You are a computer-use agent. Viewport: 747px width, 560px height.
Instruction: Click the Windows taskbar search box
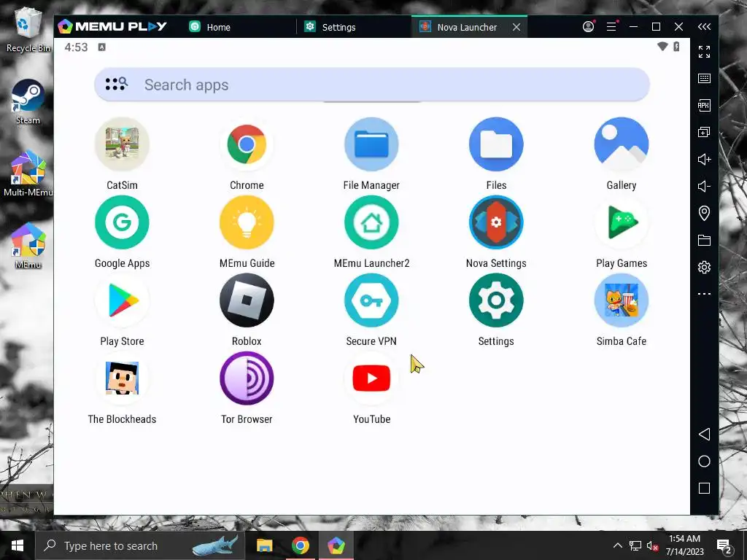pos(140,545)
